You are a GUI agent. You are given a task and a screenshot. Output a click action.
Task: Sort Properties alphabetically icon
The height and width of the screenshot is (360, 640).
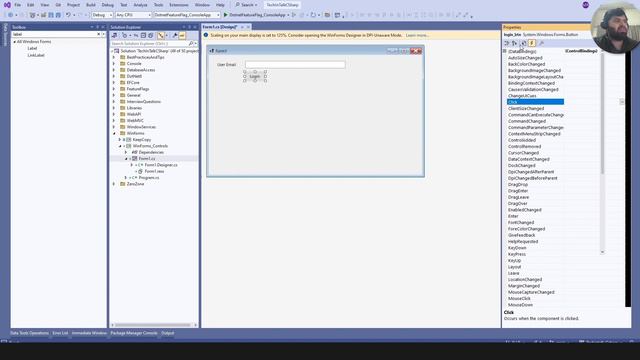pos(515,43)
